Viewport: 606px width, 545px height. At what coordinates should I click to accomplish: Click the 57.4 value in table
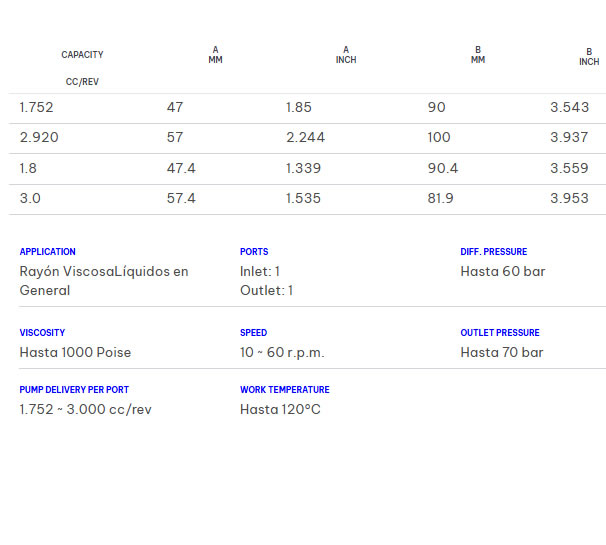coord(181,198)
